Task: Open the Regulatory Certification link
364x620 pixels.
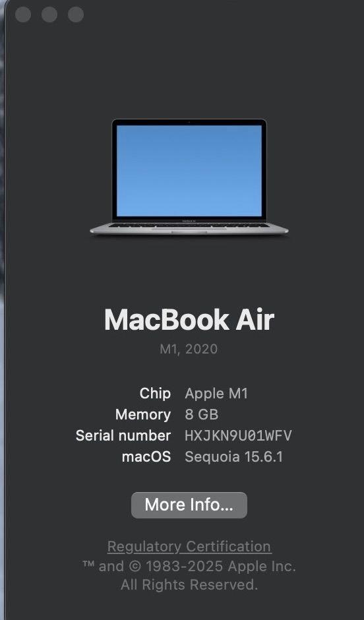Action: click(189, 546)
